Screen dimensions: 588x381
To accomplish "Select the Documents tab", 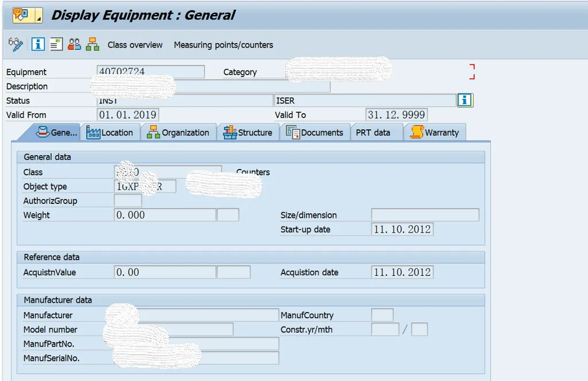I will pos(315,133).
